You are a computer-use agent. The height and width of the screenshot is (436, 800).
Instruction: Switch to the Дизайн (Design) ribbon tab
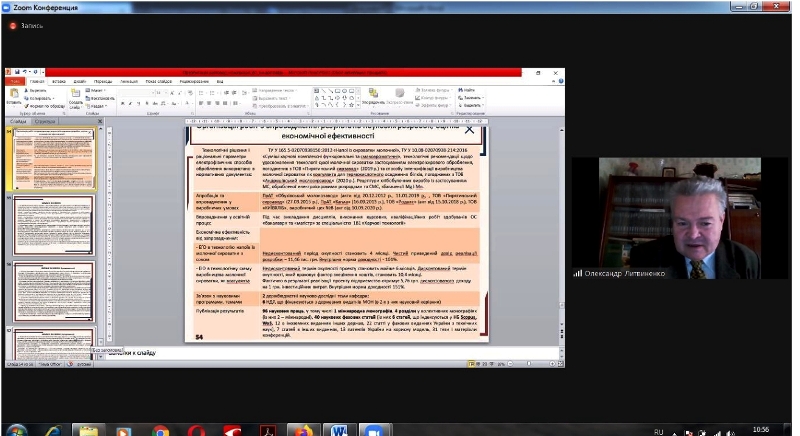80,81
